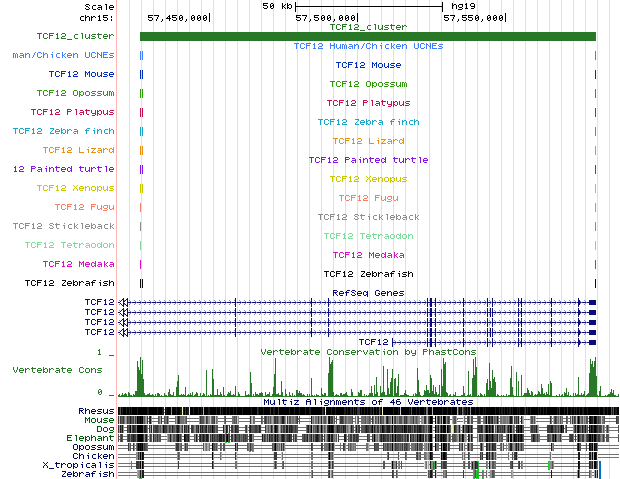Click the Vertebrate Cons side label
The width and height of the screenshot is (620, 479).
coord(57,369)
